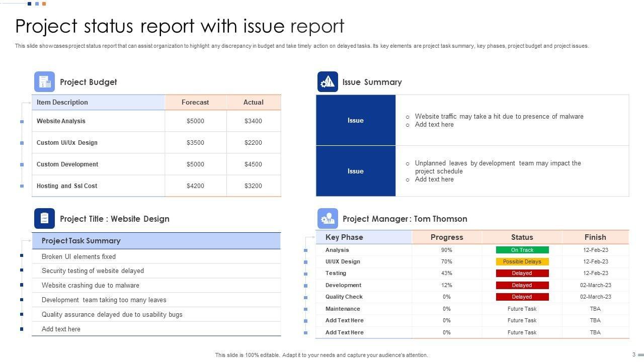Click the Forecast column header
This screenshot has height=362, width=644.
coord(195,102)
